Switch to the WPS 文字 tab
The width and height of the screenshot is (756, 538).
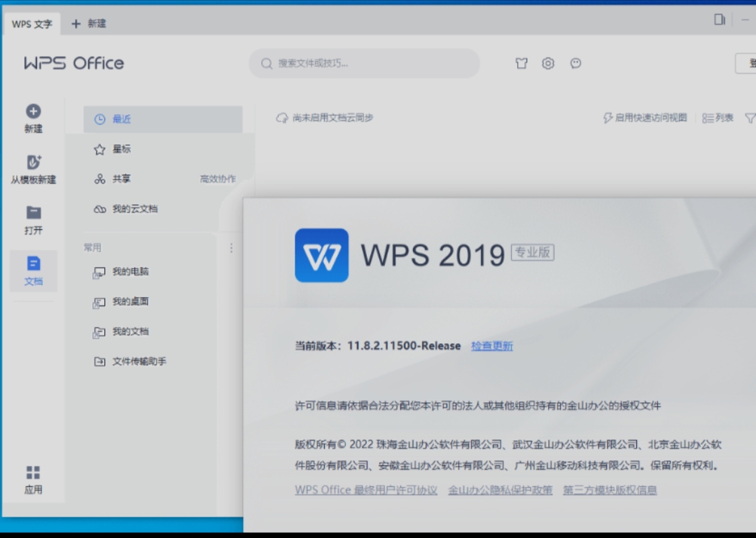[x=31, y=24]
